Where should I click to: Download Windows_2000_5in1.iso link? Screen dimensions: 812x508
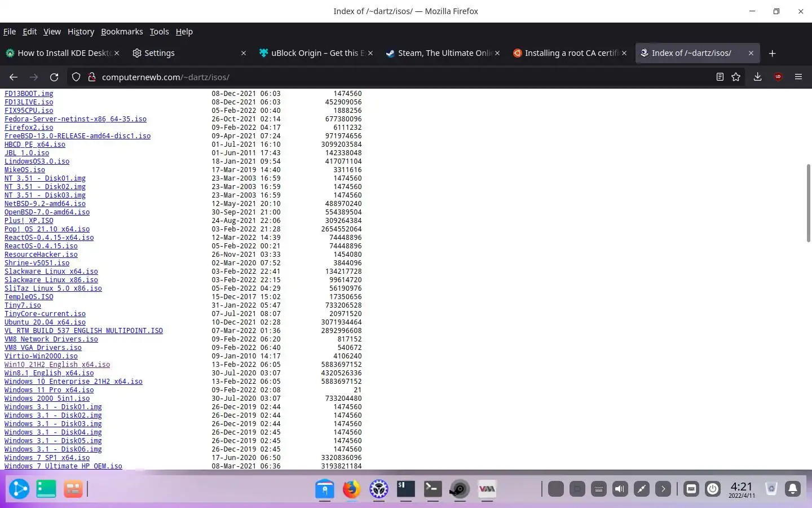click(47, 398)
